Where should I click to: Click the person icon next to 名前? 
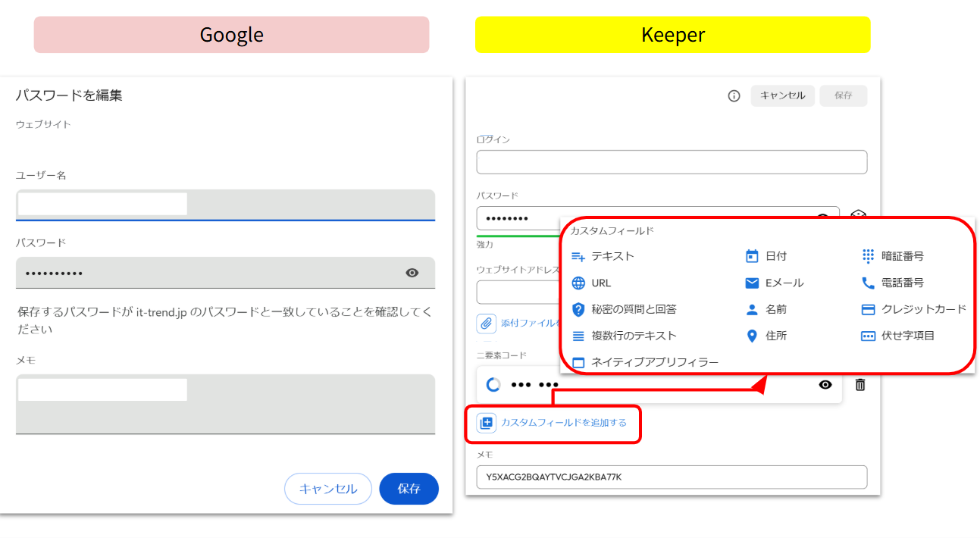752,309
